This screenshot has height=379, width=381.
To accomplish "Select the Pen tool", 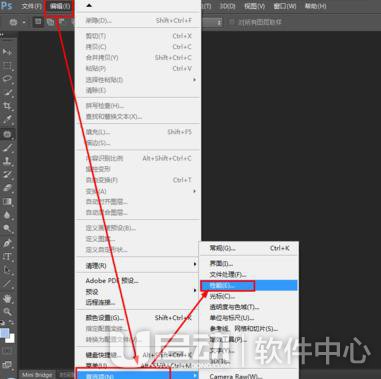I will click(x=7, y=243).
